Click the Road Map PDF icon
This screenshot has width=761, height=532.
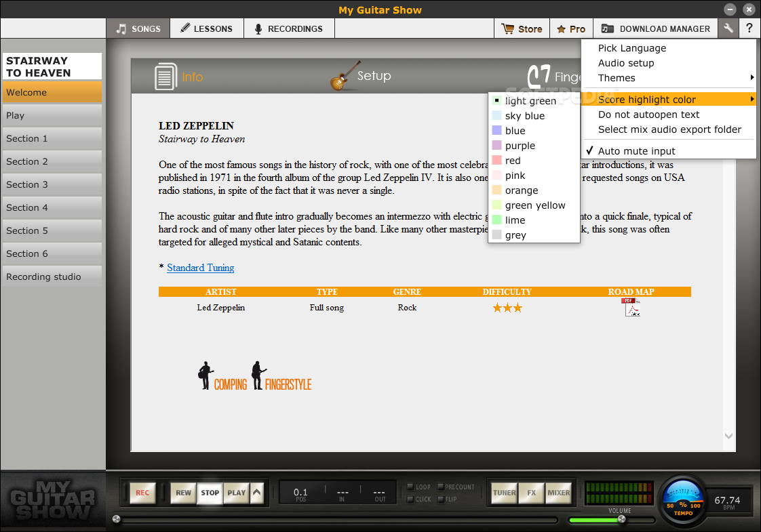click(x=631, y=307)
